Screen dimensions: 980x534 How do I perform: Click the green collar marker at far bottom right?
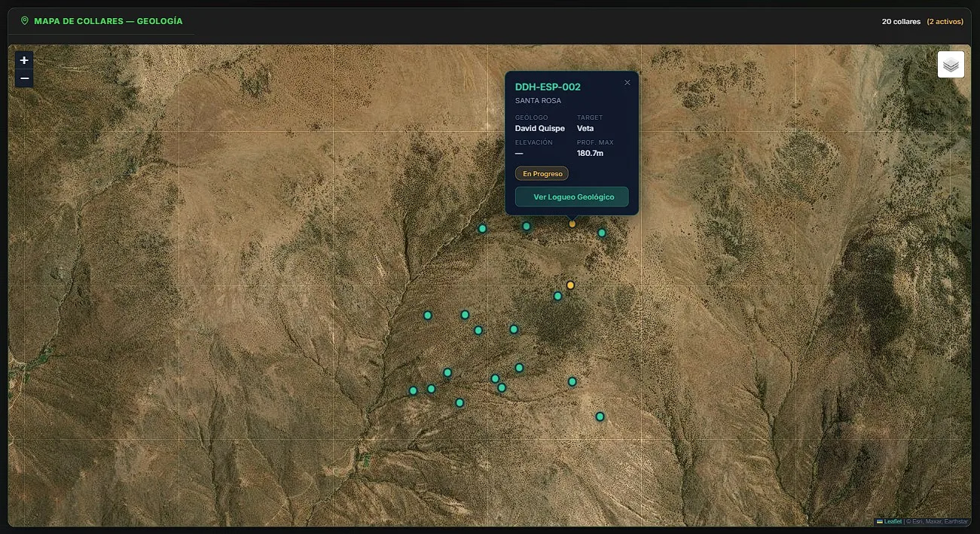[600, 417]
